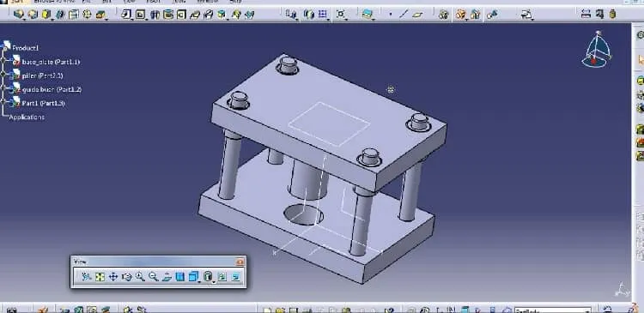The width and height of the screenshot is (644, 313).
Task: Toggle Hide/Show in the View toolbar
Action: click(222, 277)
